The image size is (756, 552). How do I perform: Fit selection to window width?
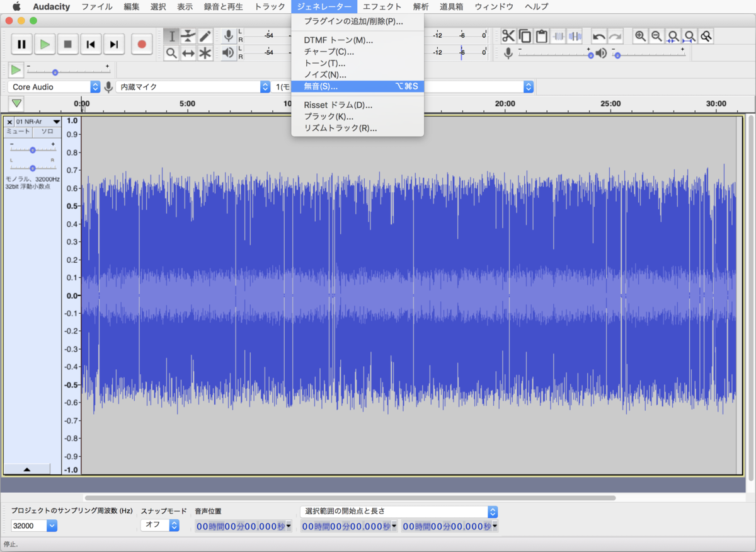click(673, 37)
